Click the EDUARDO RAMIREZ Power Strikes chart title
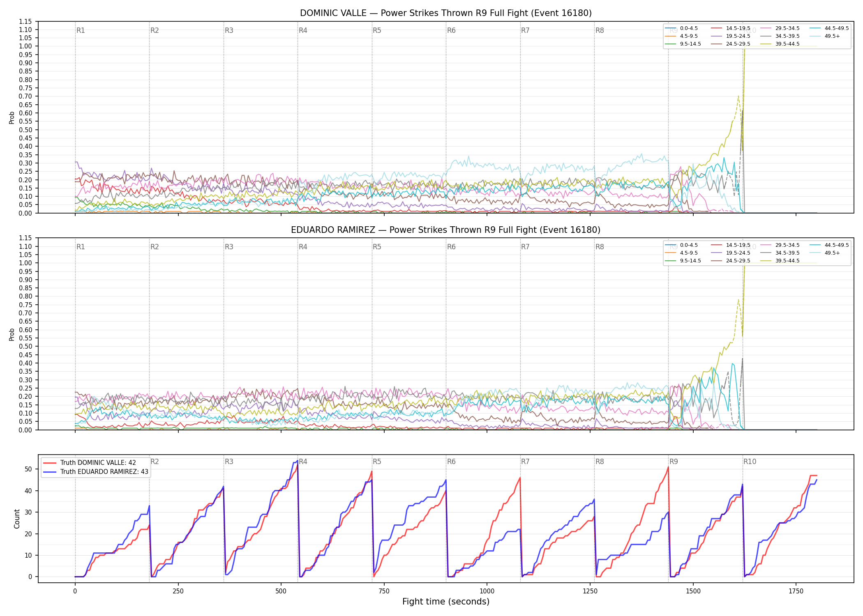Viewport: 863px width, 616px height. [x=446, y=230]
